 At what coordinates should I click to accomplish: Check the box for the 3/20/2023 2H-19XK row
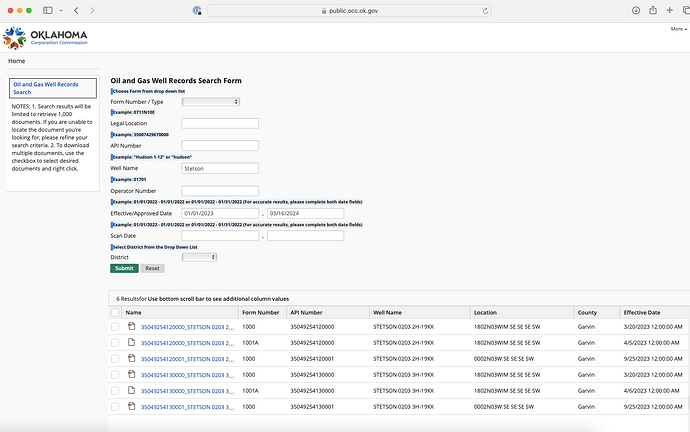pyautogui.click(x=115, y=326)
